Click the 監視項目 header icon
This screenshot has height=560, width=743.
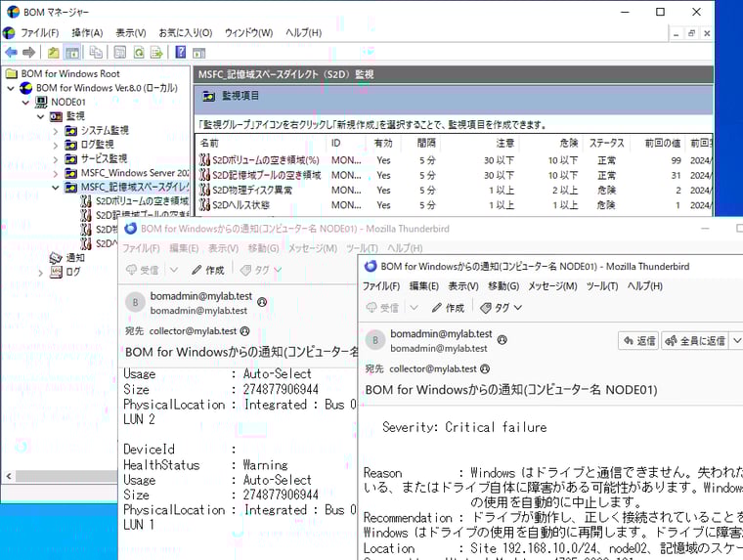click(x=208, y=96)
